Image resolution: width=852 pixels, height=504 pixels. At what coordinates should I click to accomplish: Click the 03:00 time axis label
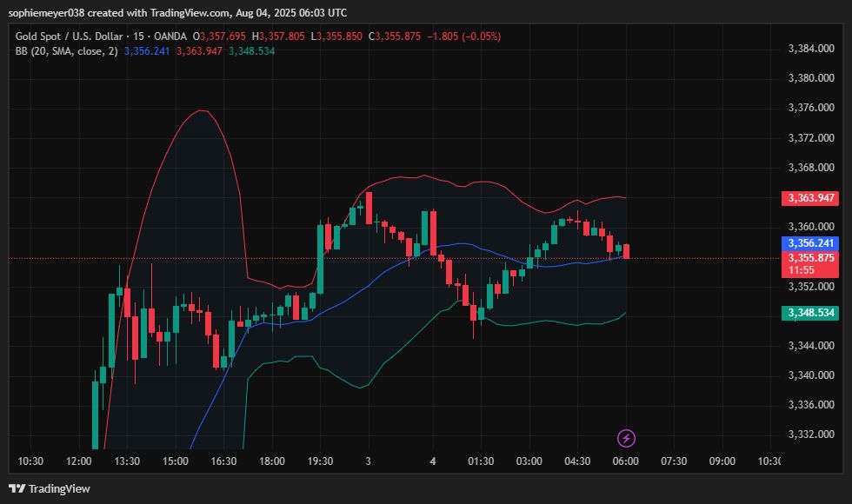click(529, 461)
